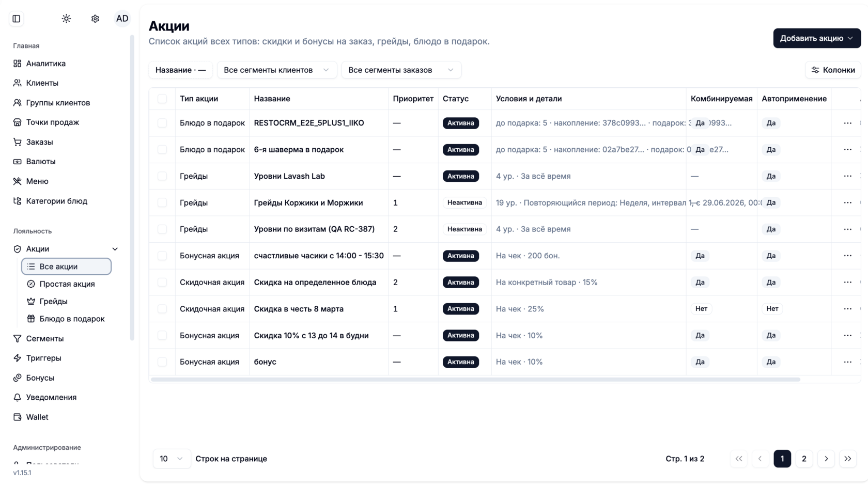The image size is (868, 486).
Task: Check the Уровни Lavash Lab row checkbox
Action: click(162, 176)
